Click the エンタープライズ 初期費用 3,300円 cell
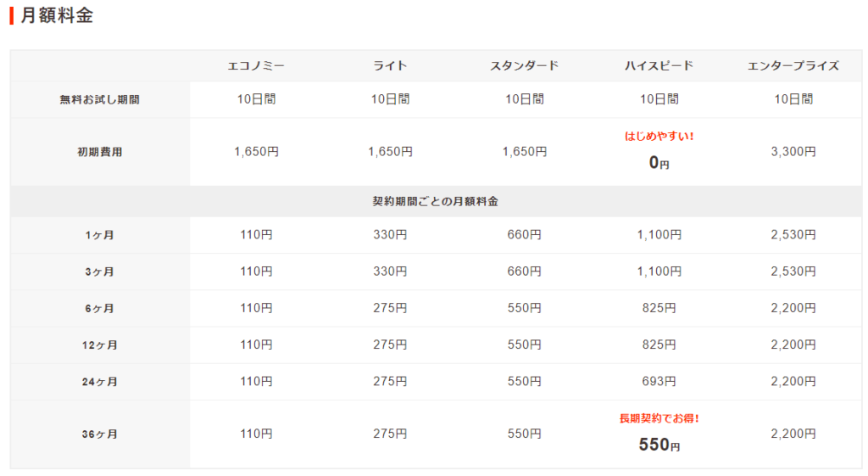The image size is (868, 476). pyautogui.click(x=793, y=151)
